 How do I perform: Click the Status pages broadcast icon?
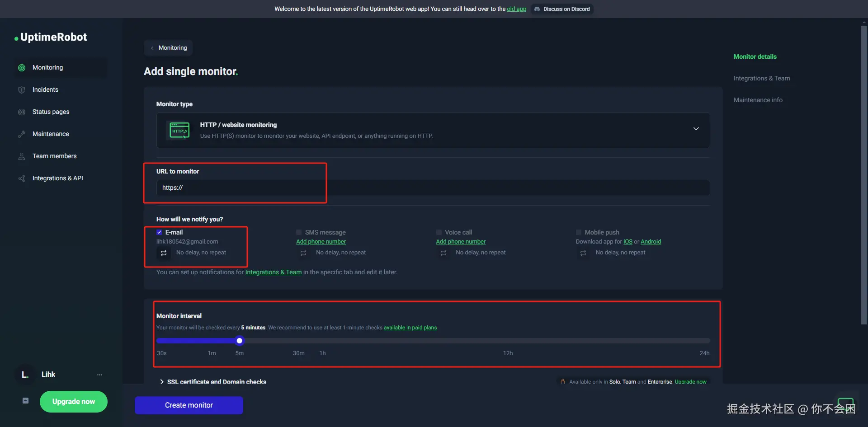click(22, 112)
